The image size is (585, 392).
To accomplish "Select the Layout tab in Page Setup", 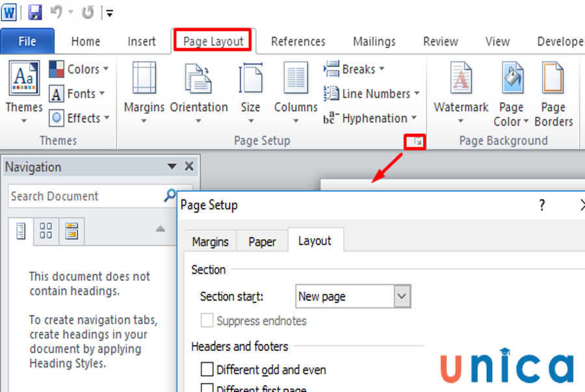I will (x=315, y=241).
